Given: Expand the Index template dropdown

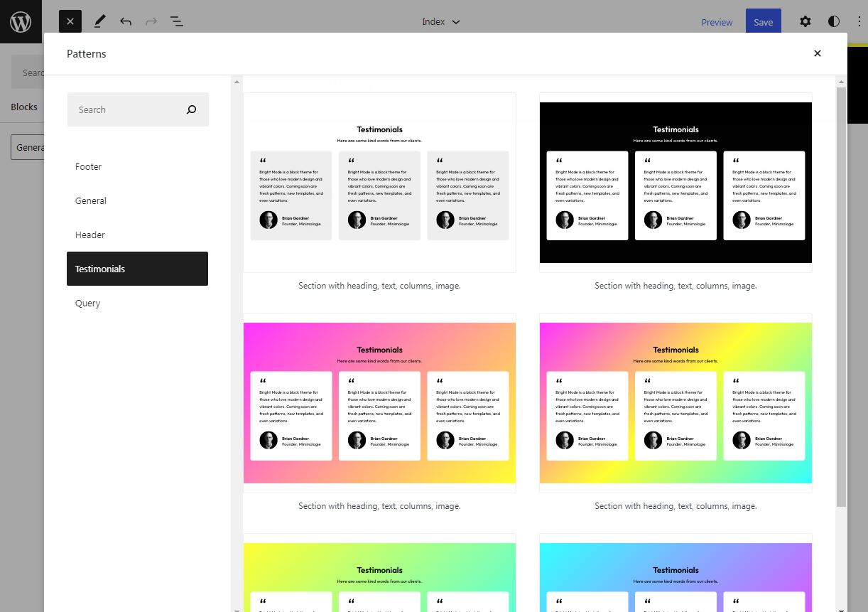Looking at the screenshot, I should tap(440, 21).
